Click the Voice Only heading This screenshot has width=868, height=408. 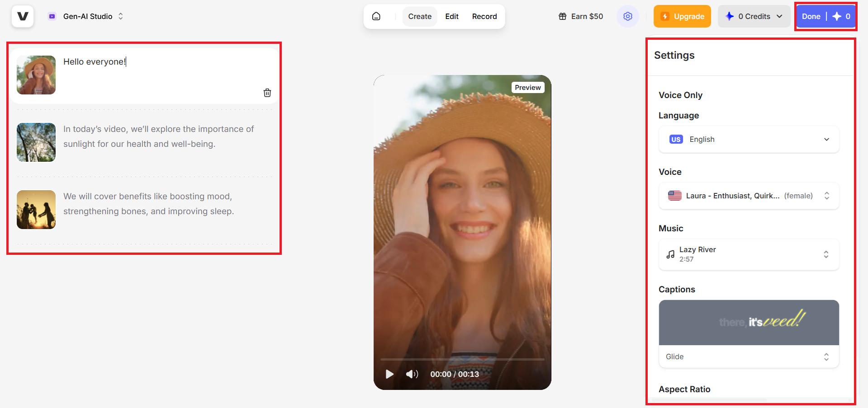(x=680, y=95)
